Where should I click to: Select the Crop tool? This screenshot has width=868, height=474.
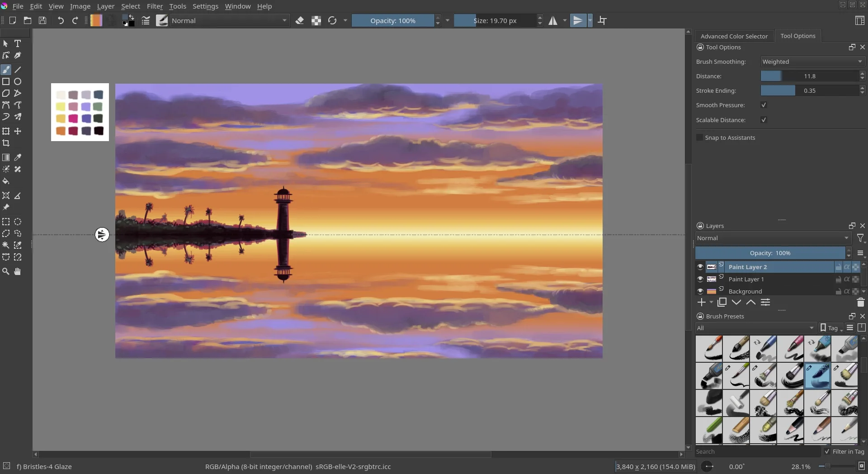tap(6, 143)
